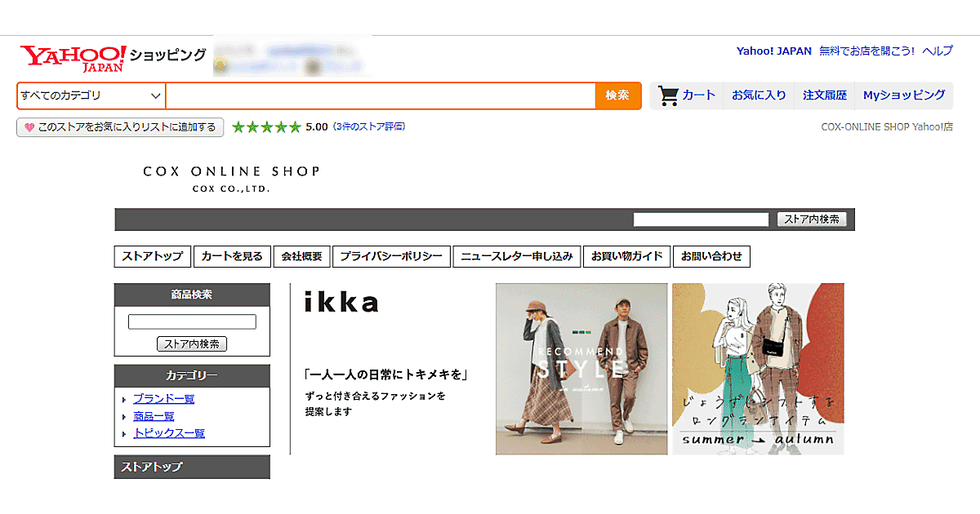Open the Recommend Style autumn banner
This screenshot has width=980, height=514.
coord(581,369)
